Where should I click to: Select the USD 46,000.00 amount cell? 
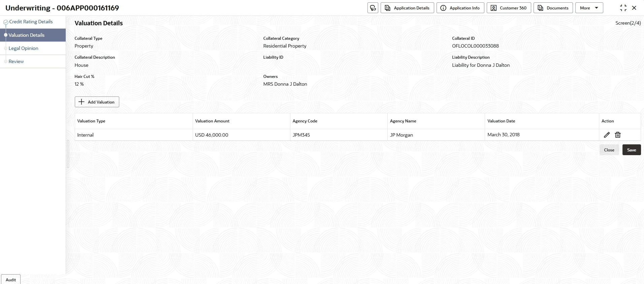click(x=241, y=135)
